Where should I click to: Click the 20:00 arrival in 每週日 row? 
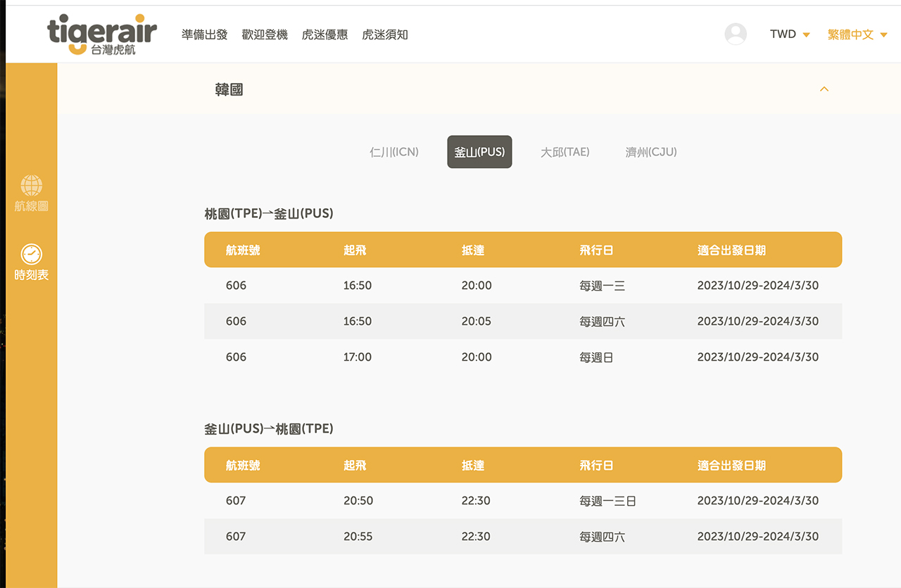coord(477,357)
